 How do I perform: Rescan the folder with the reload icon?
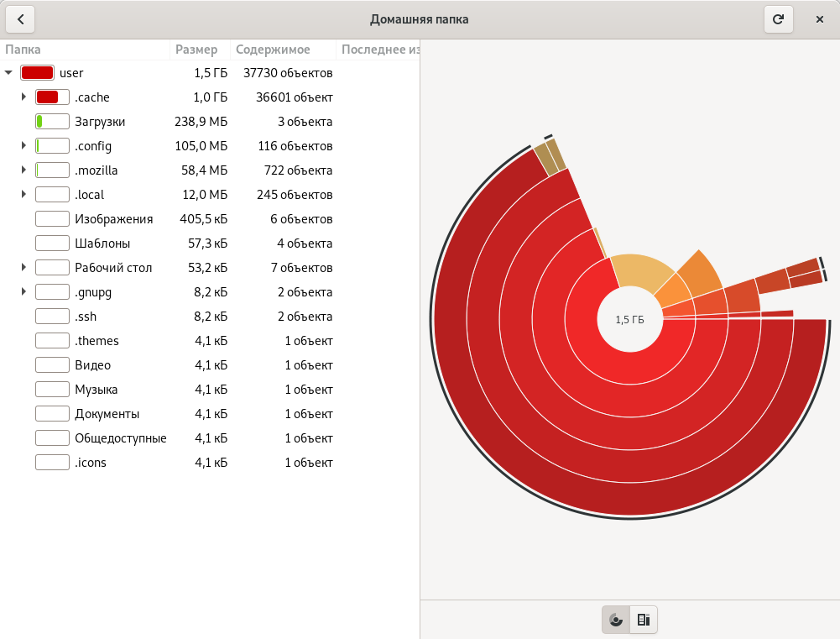(x=778, y=19)
